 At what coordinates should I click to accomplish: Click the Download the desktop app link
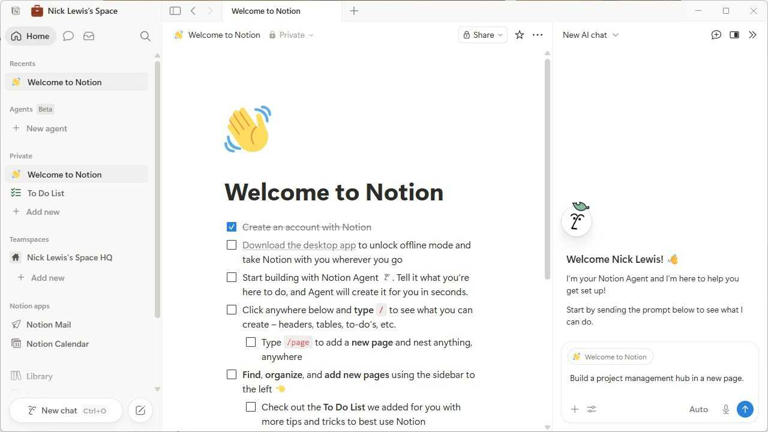tap(299, 245)
